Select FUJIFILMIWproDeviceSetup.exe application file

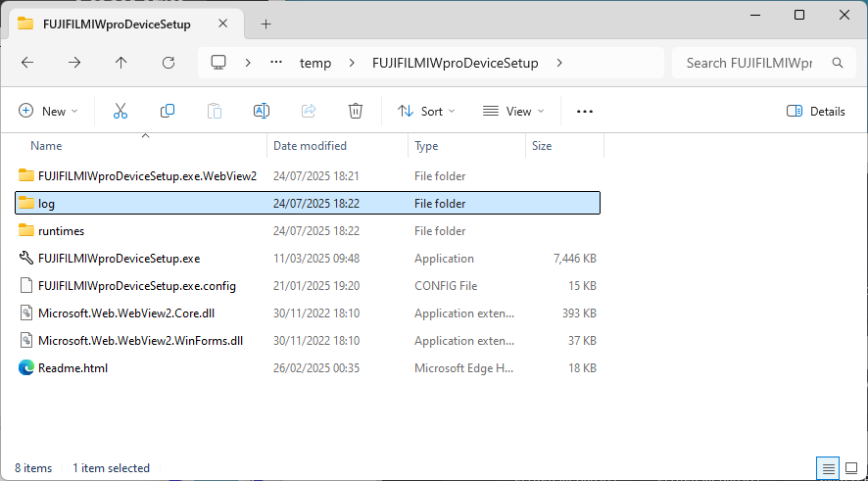[x=308, y=259]
